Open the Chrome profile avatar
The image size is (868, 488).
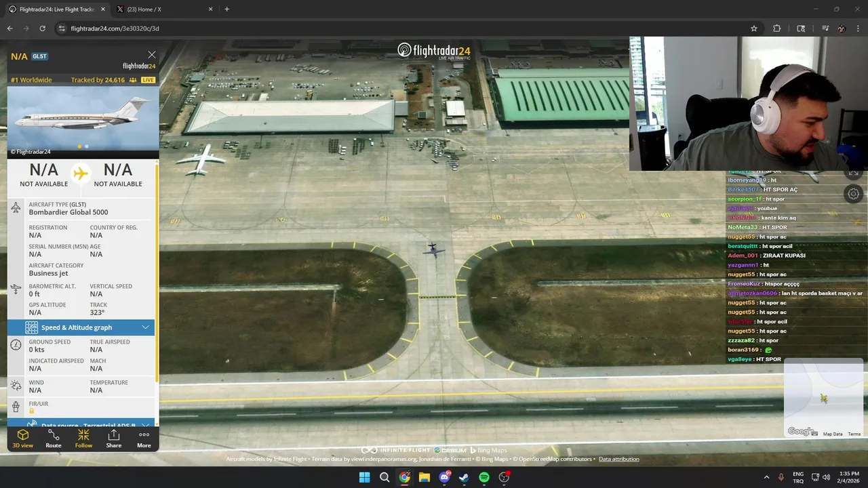pyautogui.click(x=841, y=28)
